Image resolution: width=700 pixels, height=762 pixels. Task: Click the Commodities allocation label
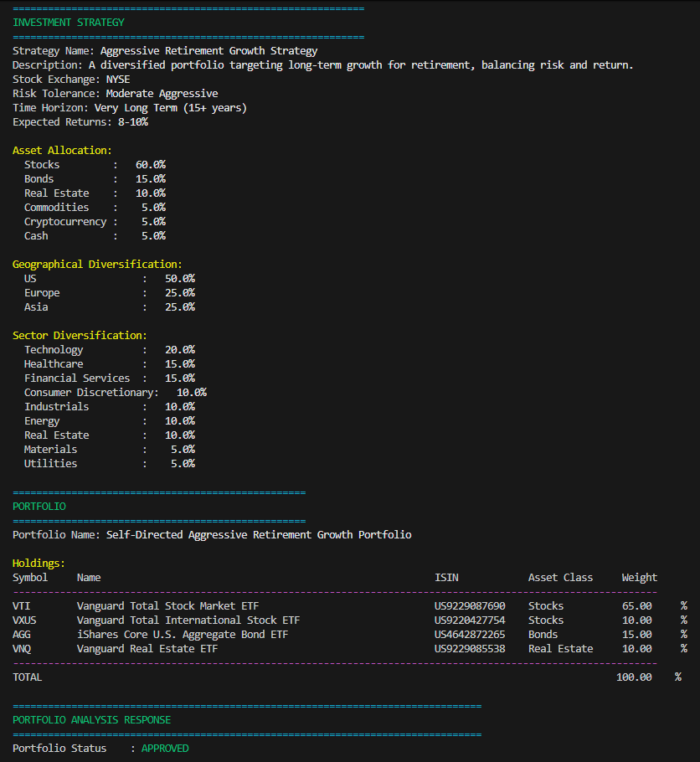(x=56, y=208)
